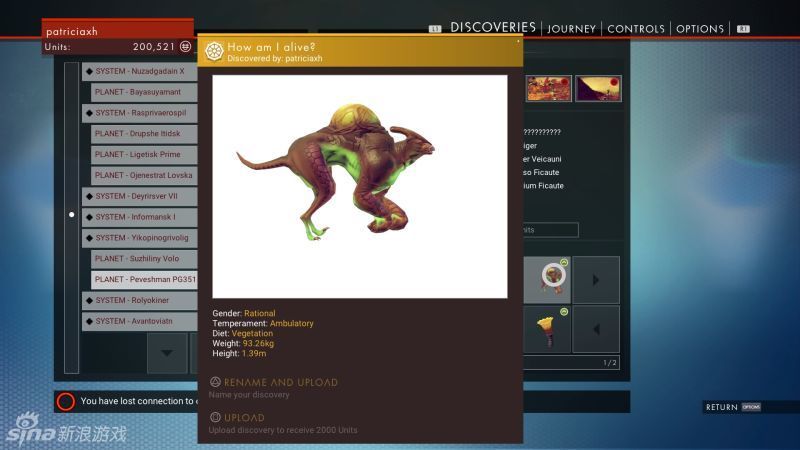The image size is (800, 450).
Task: Click the red connection-lost warning circle
Action: pos(66,401)
